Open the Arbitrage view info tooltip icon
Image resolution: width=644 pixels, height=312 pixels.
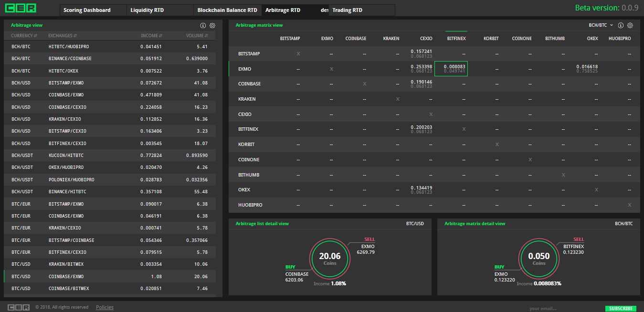click(x=203, y=25)
